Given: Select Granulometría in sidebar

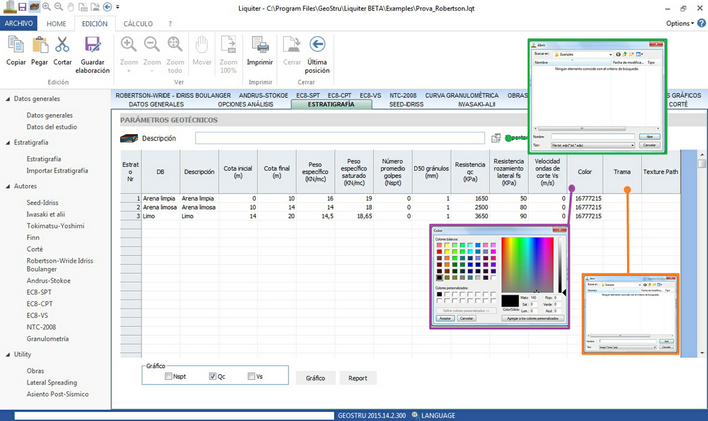Looking at the screenshot, I should click(x=47, y=339).
